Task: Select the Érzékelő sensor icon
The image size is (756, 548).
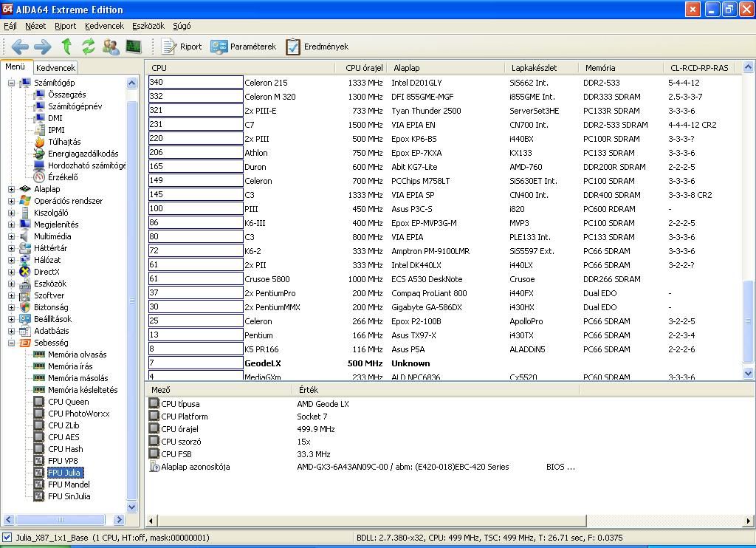Action: point(39,177)
